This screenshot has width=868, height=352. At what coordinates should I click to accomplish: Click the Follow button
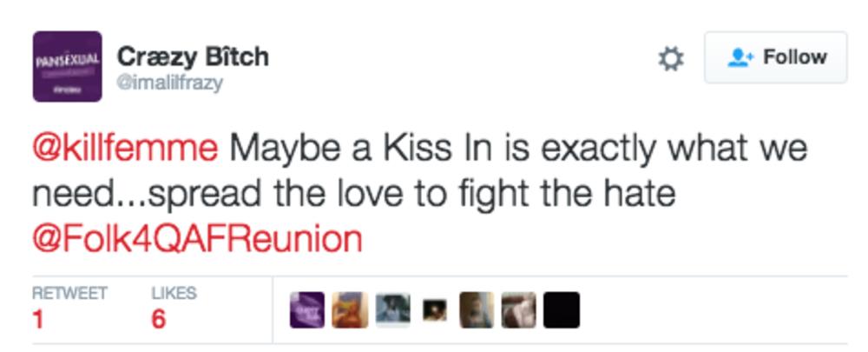pos(775,57)
